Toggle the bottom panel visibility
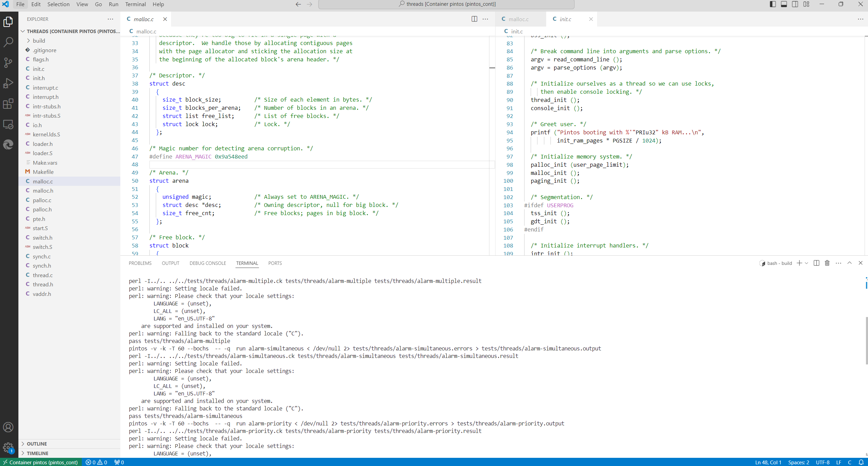 pos(784,4)
